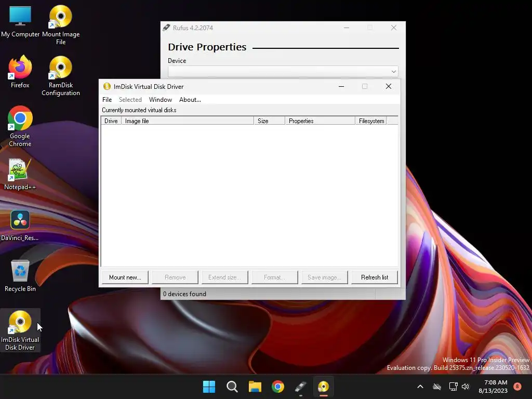The image size is (532, 399).
Task: Open clock and date 7:08 AM
Action: (x=493, y=387)
